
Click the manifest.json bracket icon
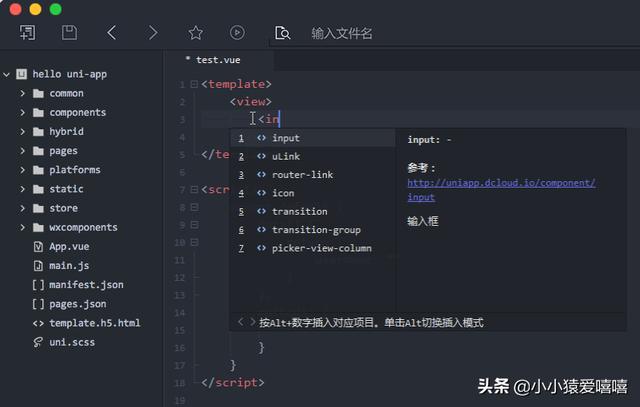click(x=38, y=285)
